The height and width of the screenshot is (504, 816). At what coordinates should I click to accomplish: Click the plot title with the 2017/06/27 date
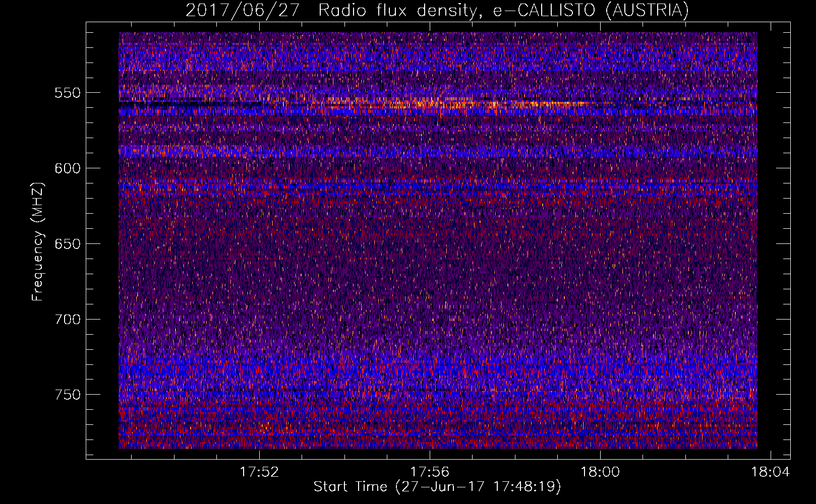pyautogui.click(x=437, y=10)
